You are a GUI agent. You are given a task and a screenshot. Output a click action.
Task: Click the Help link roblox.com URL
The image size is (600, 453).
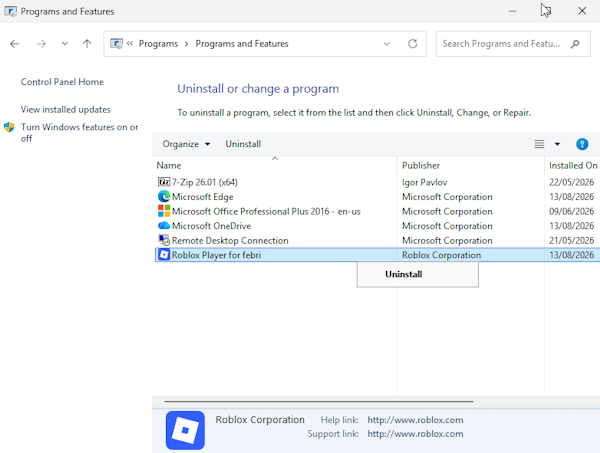tap(415, 420)
